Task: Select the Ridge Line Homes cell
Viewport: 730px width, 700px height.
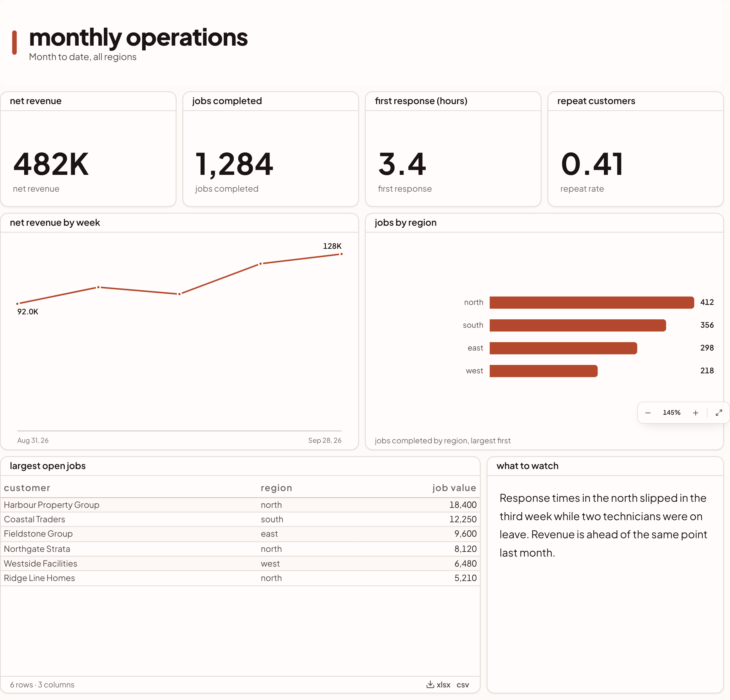Action: click(x=39, y=578)
